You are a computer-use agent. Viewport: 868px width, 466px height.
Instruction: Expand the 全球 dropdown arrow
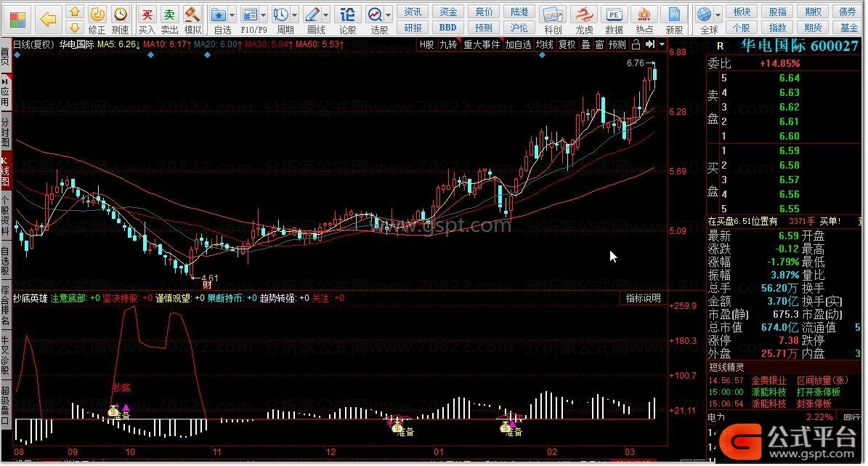[x=718, y=15]
